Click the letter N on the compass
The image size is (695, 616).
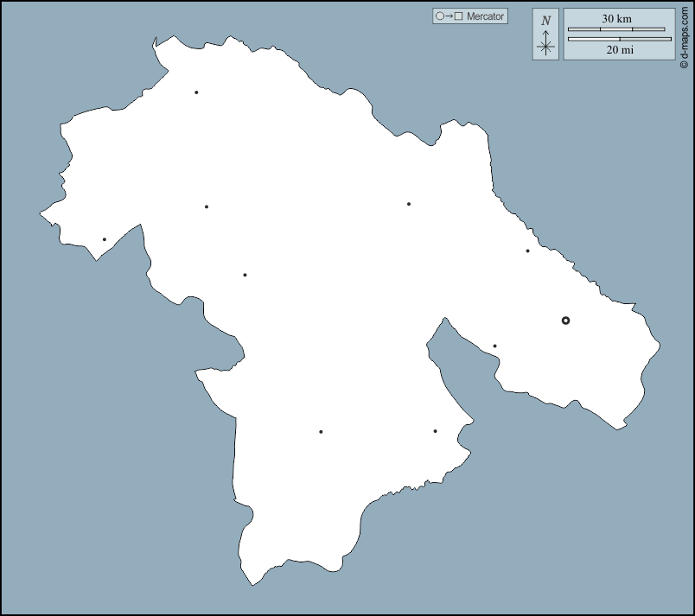pyautogui.click(x=545, y=21)
